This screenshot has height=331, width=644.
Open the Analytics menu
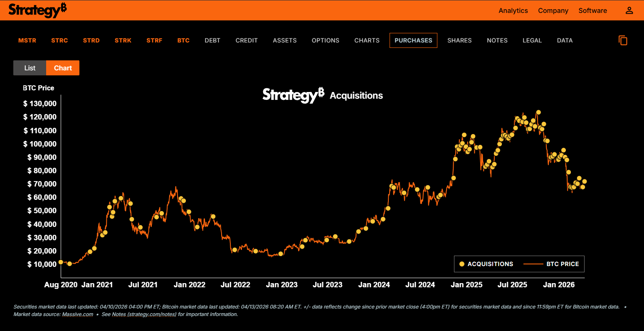click(513, 10)
